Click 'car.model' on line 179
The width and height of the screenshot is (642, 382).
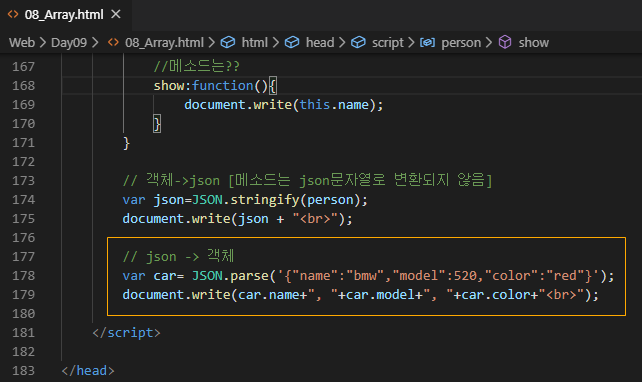click(380, 295)
